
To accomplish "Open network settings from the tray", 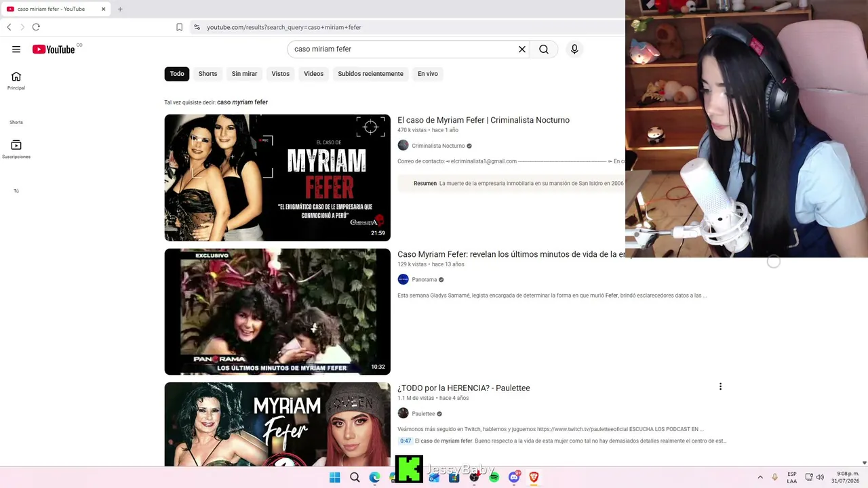I will click(x=808, y=477).
